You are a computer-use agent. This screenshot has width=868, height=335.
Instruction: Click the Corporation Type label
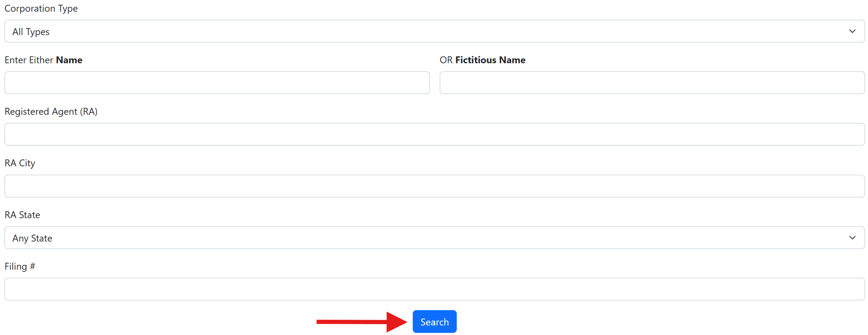point(41,8)
